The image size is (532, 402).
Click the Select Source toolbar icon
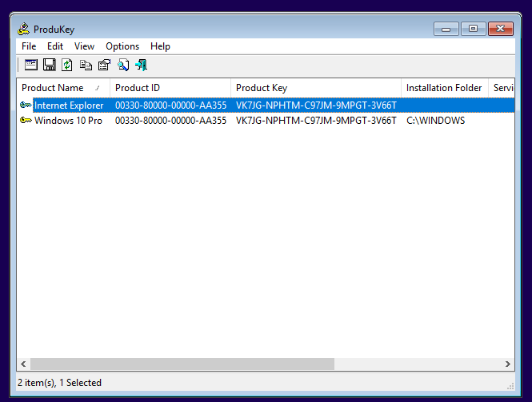31,65
